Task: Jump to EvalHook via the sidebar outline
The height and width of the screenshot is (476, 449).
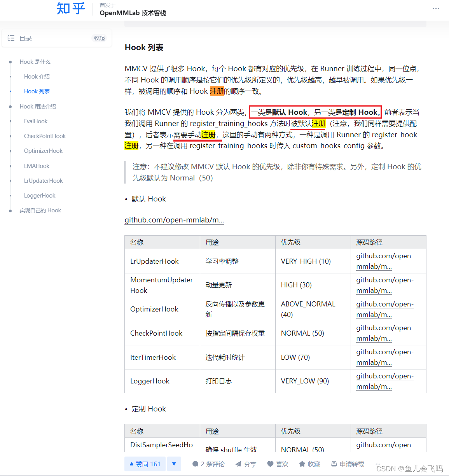Action: (35, 121)
